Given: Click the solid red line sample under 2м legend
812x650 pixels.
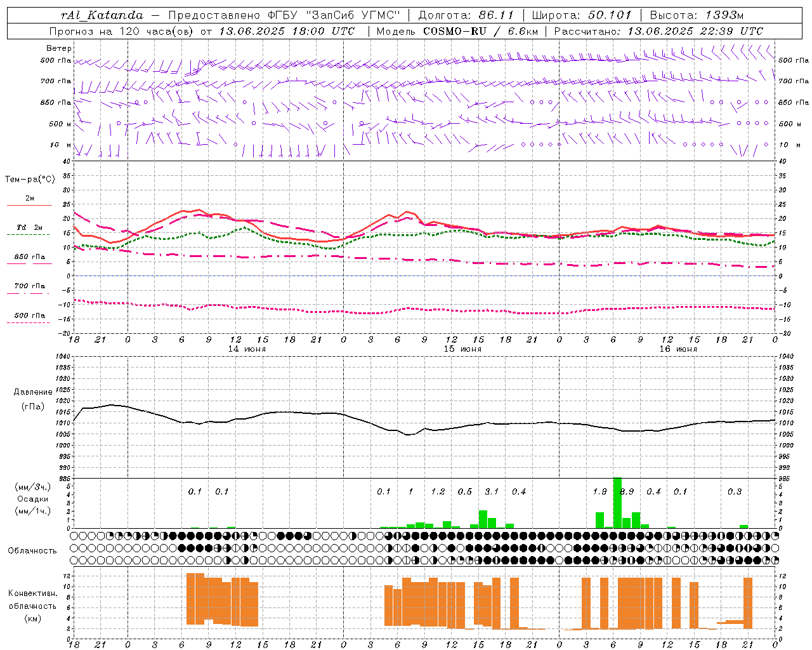Looking at the screenshot, I should [x=29, y=206].
